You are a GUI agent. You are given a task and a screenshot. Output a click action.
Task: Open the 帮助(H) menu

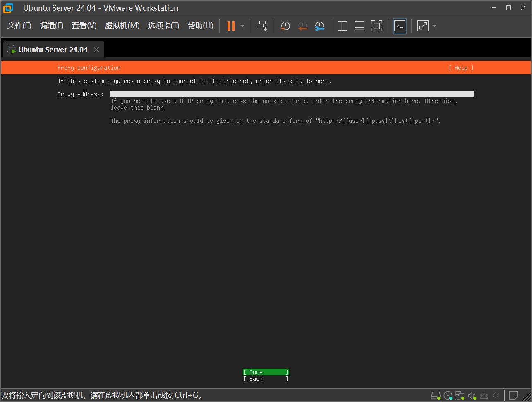201,26
